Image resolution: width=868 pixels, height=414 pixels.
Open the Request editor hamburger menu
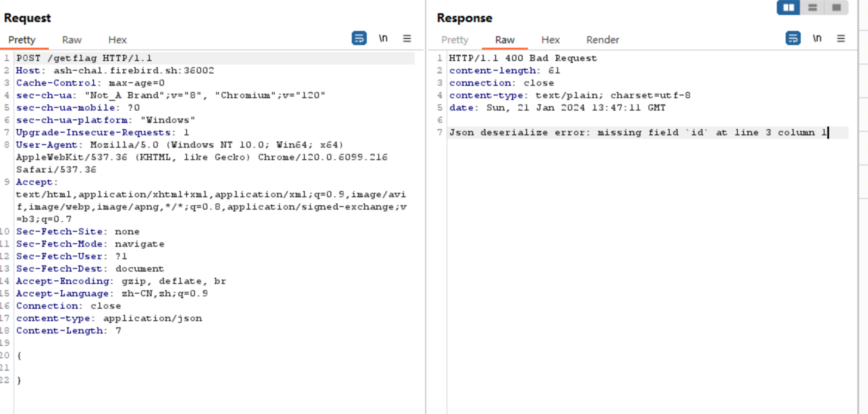[407, 38]
